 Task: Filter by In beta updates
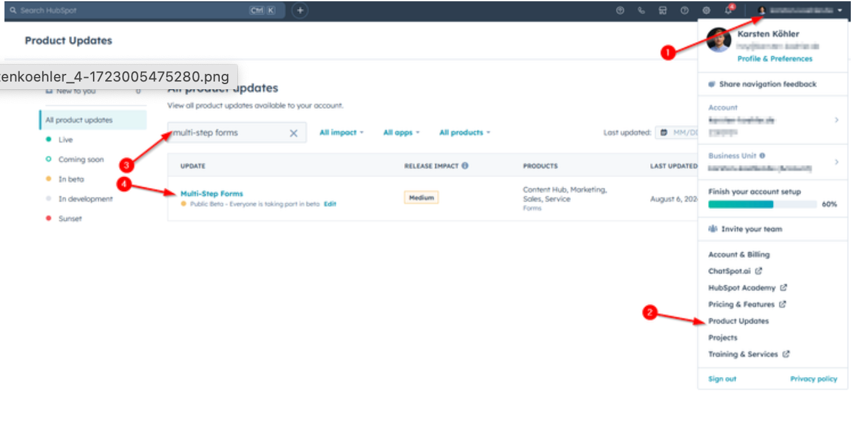[71, 179]
